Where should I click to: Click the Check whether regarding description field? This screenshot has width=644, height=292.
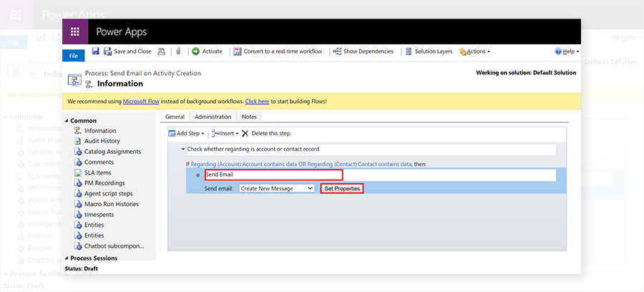pyautogui.click(x=371, y=150)
